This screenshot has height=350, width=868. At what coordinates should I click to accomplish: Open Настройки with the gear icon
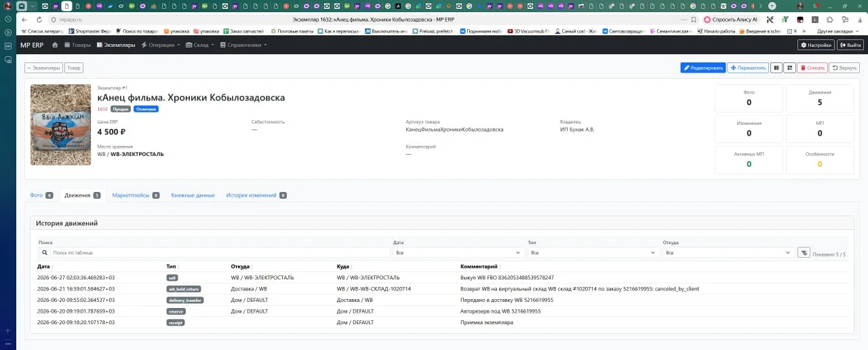(x=816, y=45)
